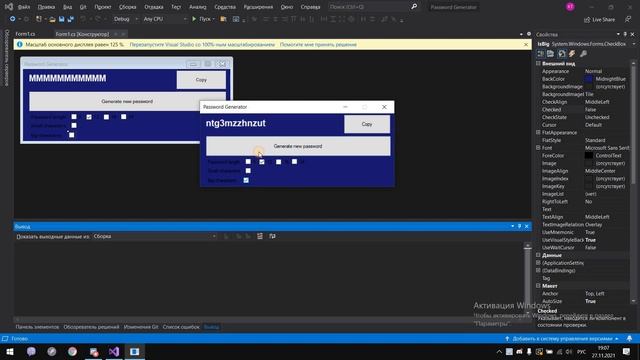
Task: Open the IsBig object selector dropdown in Properties
Action: tap(633, 44)
